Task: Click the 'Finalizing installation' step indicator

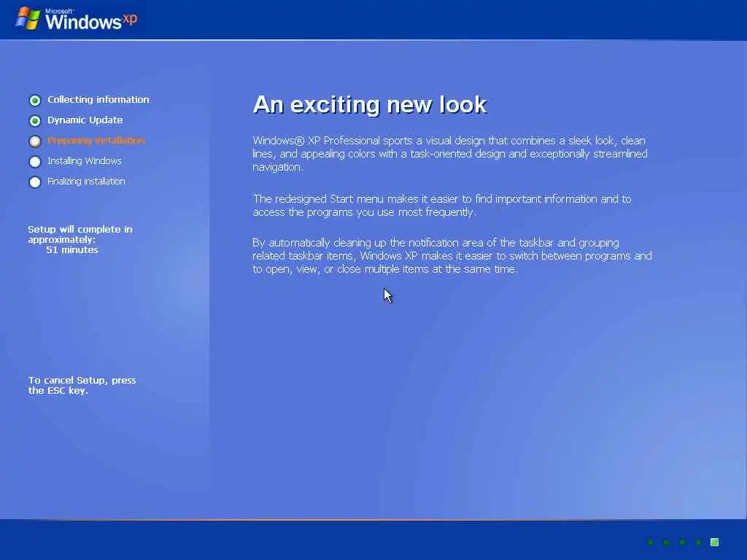Action: pos(35,182)
